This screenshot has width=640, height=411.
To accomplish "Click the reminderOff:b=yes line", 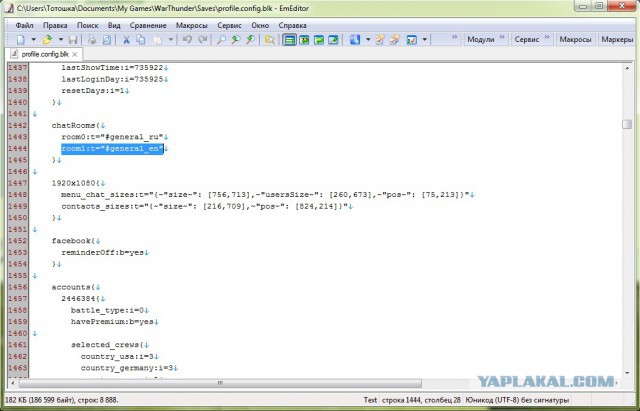I will point(102,253).
